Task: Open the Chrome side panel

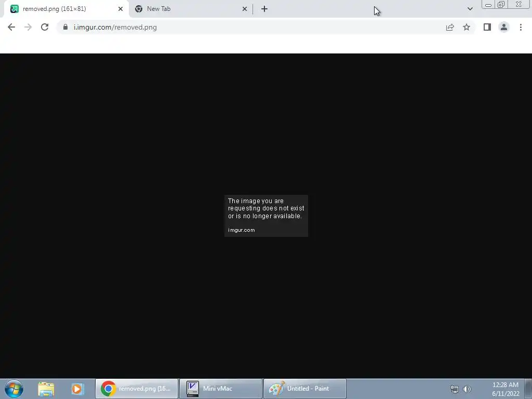Action: pyautogui.click(x=487, y=27)
